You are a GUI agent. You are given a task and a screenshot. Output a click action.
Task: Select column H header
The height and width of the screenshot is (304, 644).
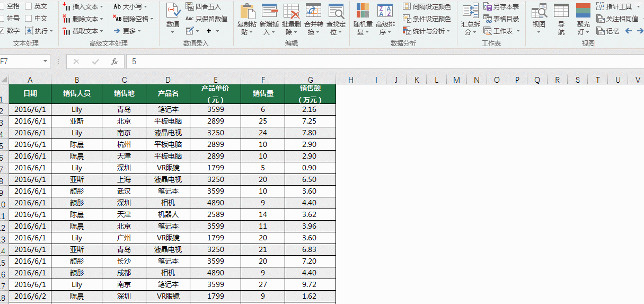pos(351,80)
